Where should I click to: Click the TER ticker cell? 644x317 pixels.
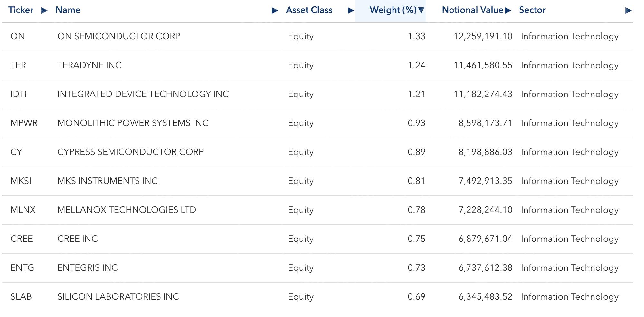click(18, 65)
